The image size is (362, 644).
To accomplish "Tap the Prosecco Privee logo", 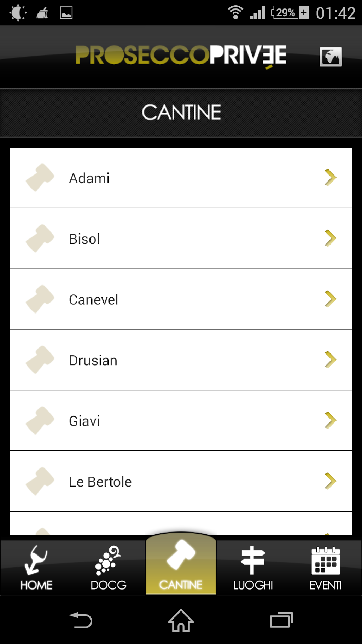I will 181,56.
